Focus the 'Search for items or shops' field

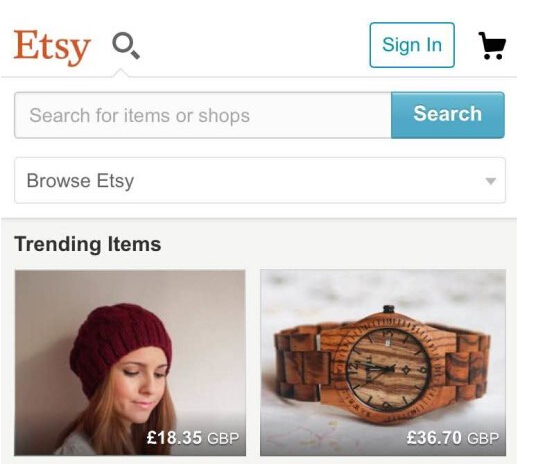pyautogui.click(x=203, y=115)
